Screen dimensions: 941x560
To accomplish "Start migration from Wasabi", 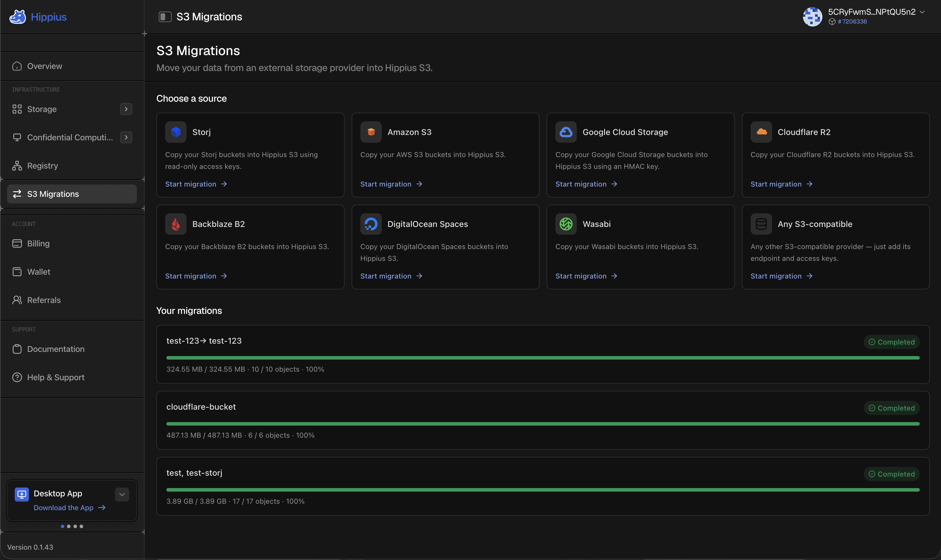I will pos(586,276).
